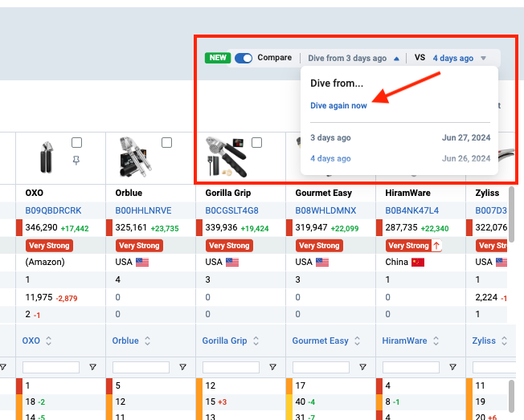Select Orblue value 325,161
This screenshot has height=420, width=524.
coord(131,228)
